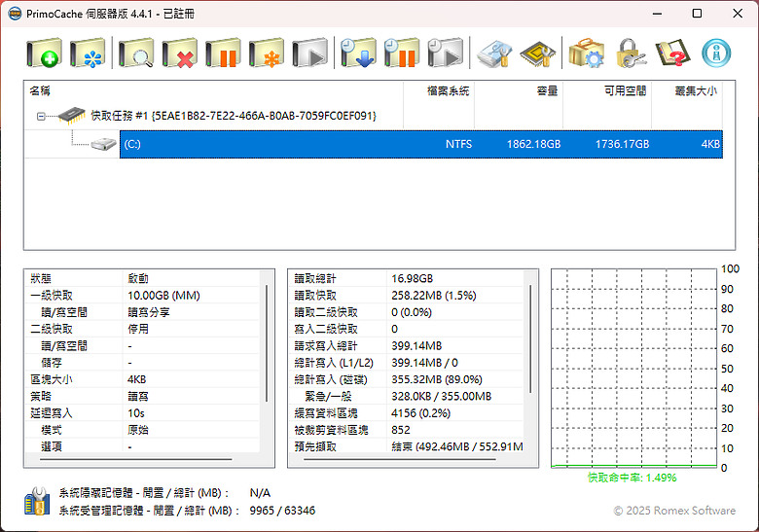The width and height of the screenshot is (759, 532).
Task: Open the magnifier view cache task icon
Action: [x=136, y=53]
